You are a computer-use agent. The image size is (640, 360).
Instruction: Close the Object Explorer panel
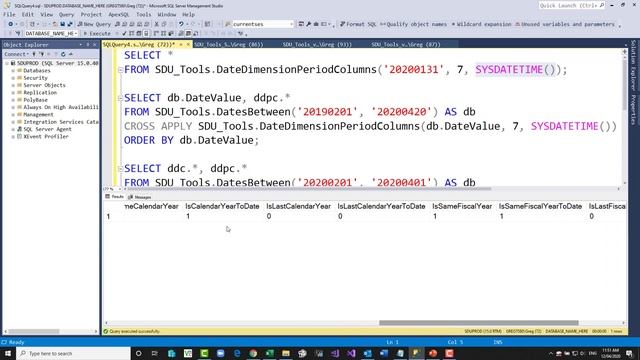click(x=95, y=44)
